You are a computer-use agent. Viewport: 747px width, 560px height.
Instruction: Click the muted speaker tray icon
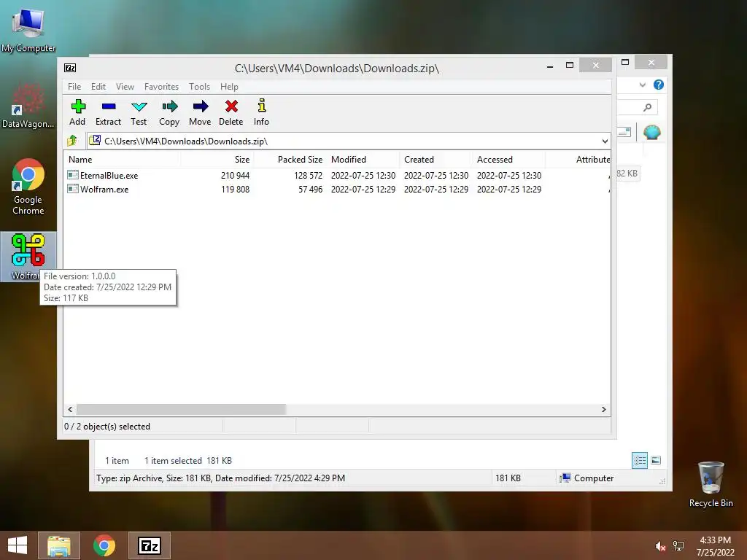[x=660, y=546]
